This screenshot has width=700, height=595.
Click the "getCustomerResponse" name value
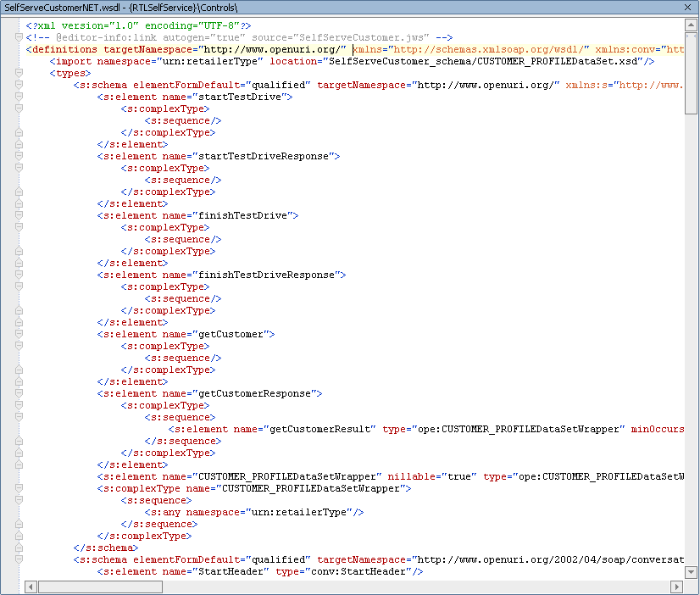tap(254, 393)
